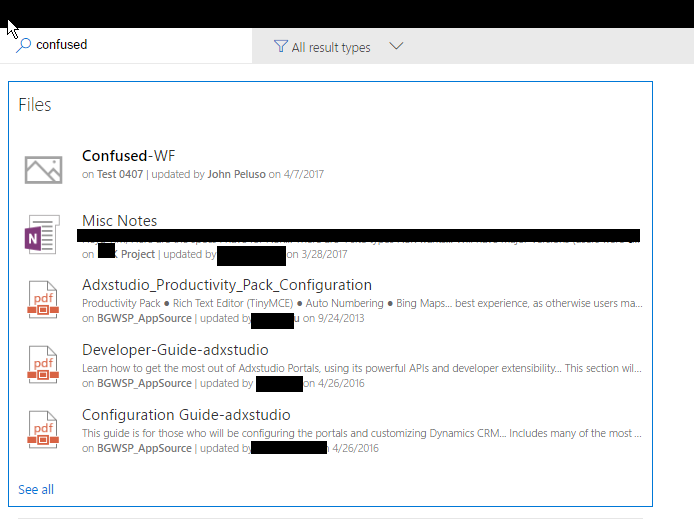Open Adxstudio_Productivity_Pack_Configuration result
This screenshot has height=523, width=694.
point(227,285)
